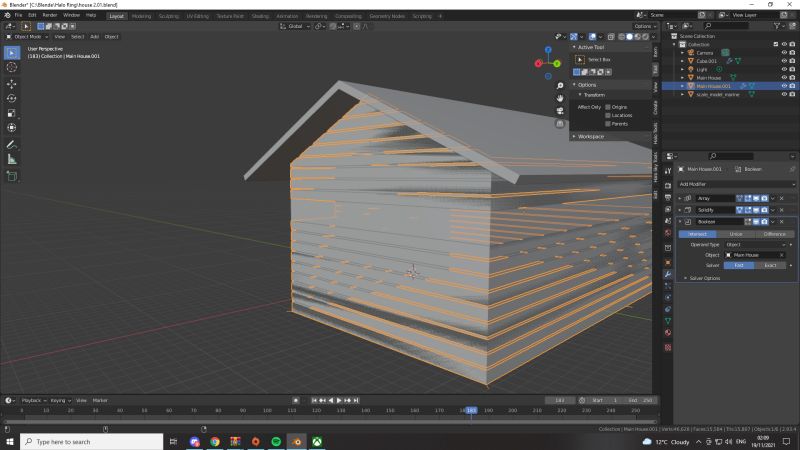This screenshot has width=800, height=450.
Task: Click the viewport zoom magnifier icon
Action: tap(560, 86)
